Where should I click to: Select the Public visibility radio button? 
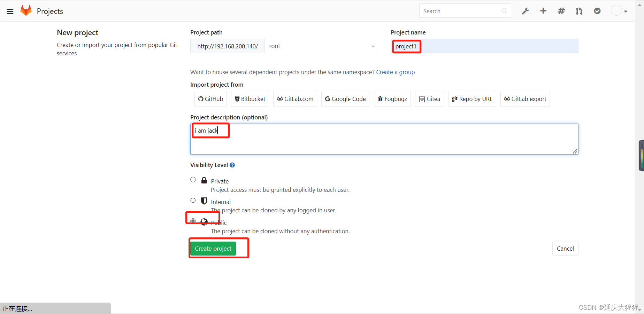click(193, 221)
